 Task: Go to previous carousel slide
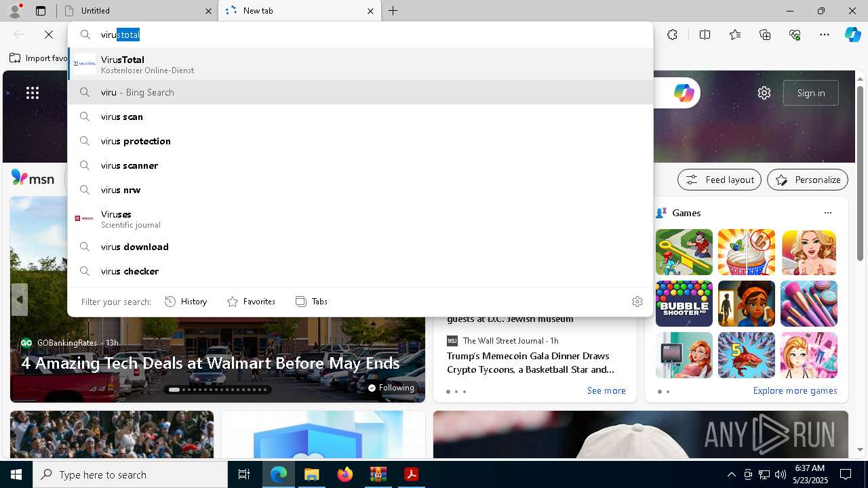pyautogui.click(x=20, y=300)
